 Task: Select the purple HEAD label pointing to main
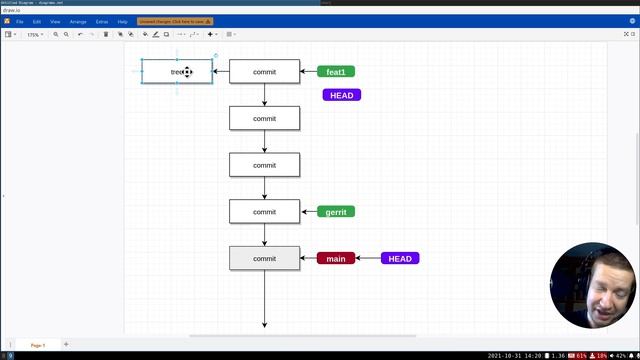pyautogui.click(x=400, y=258)
